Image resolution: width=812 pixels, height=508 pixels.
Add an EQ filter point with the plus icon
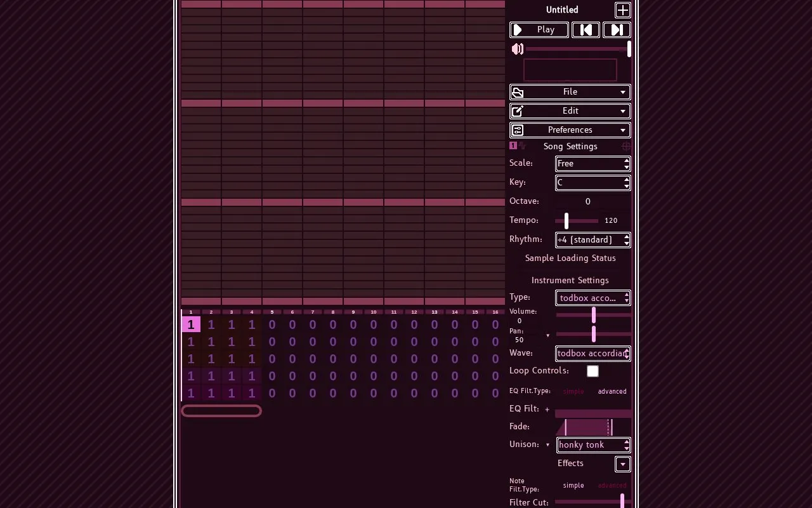547,410
